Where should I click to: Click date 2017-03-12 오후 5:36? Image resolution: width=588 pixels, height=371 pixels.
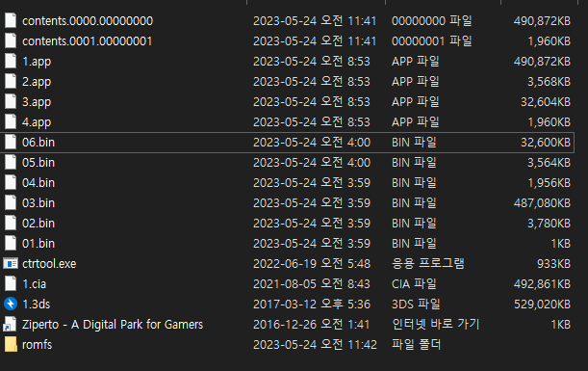(312, 305)
